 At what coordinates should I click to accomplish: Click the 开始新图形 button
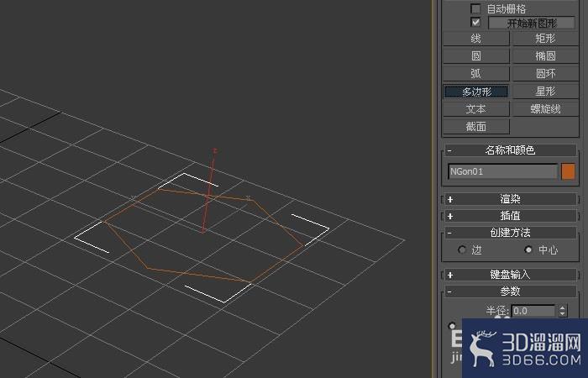coord(532,23)
